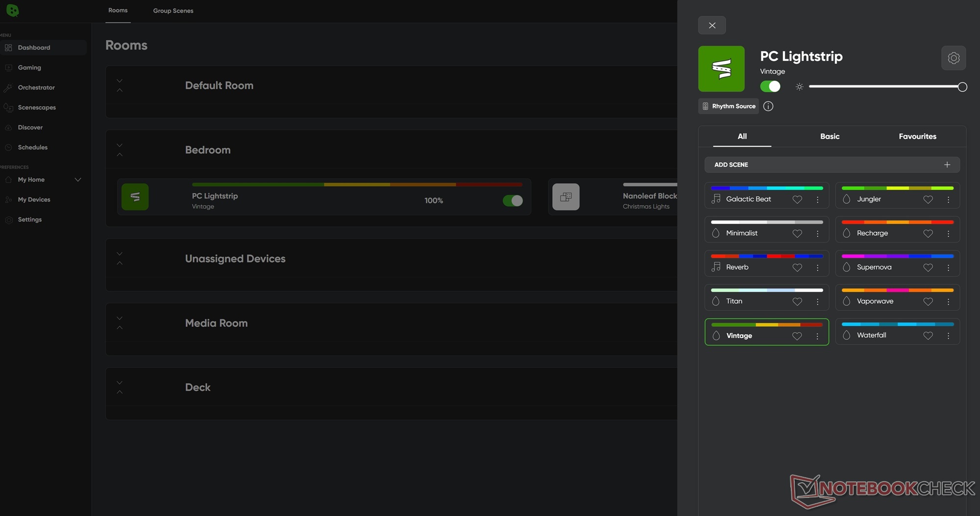Collapse the Unassigned Devices section
This screenshot has height=516, width=980.
(x=120, y=258)
